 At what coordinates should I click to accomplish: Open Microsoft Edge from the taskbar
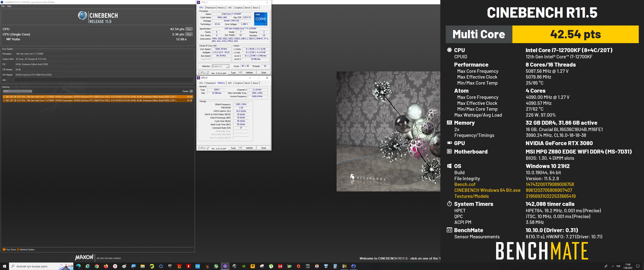78,266
